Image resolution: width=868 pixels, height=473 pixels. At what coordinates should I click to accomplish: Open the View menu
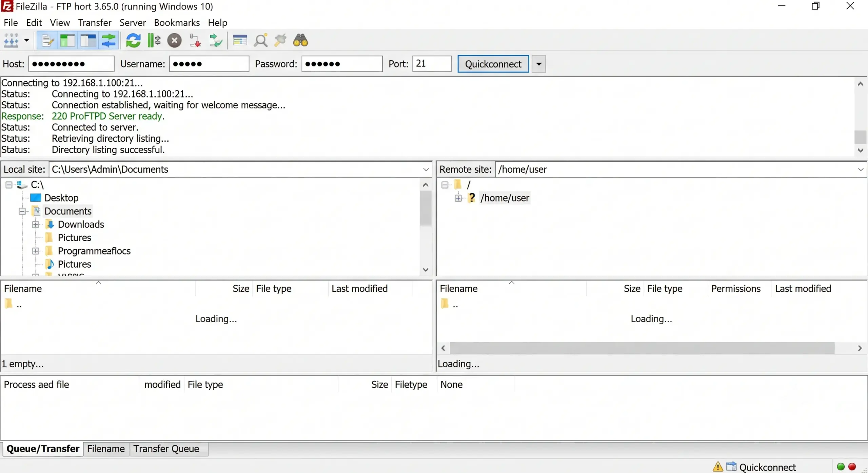(60, 23)
